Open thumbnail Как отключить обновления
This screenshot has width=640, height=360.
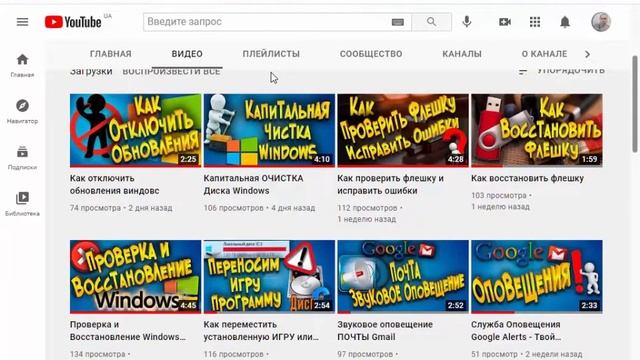click(x=136, y=131)
